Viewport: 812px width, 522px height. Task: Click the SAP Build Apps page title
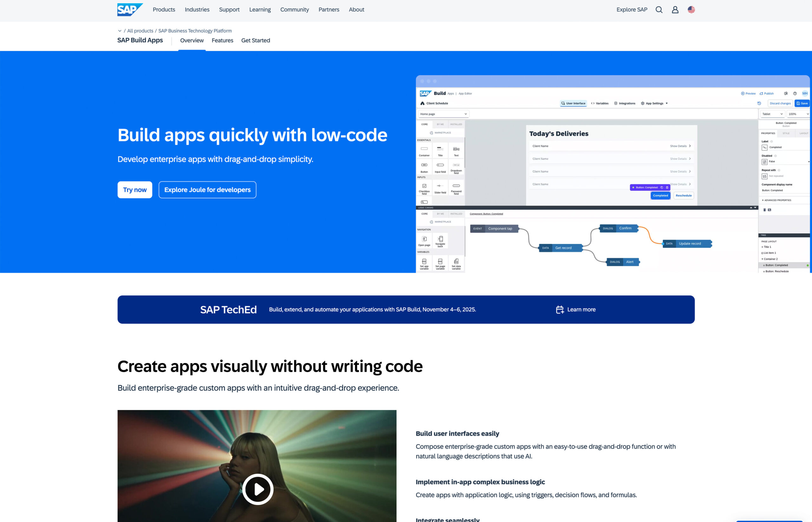tap(140, 40)
